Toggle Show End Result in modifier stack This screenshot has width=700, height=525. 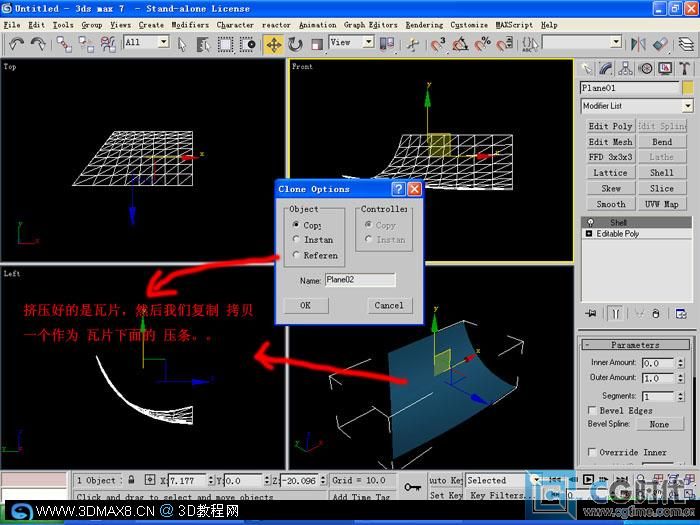616,313
